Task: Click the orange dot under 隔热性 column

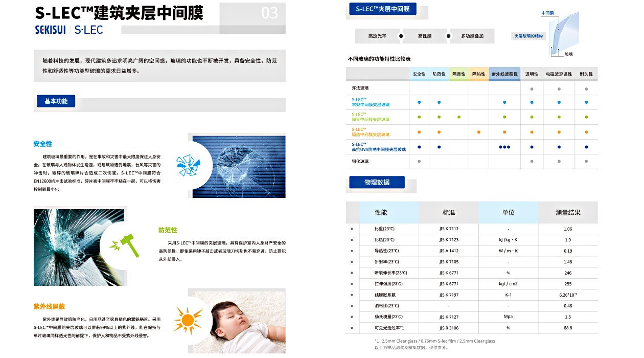Action: click(478, 132)
